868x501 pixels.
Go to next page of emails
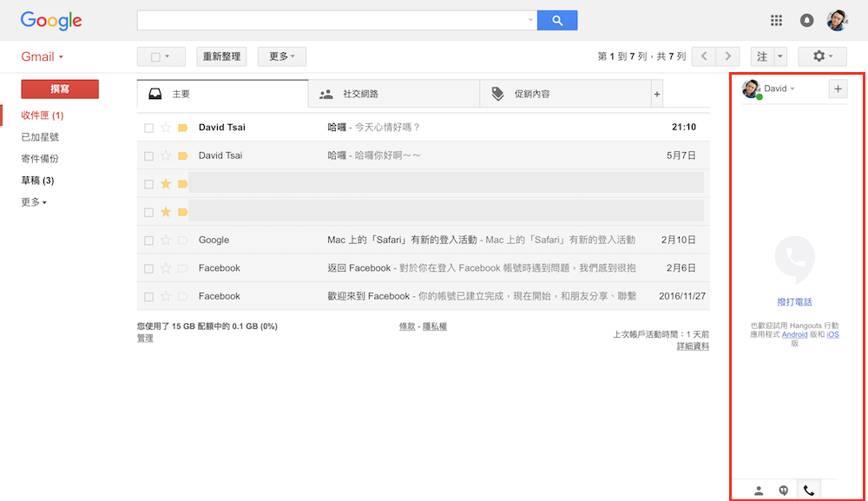click(729, 56)
